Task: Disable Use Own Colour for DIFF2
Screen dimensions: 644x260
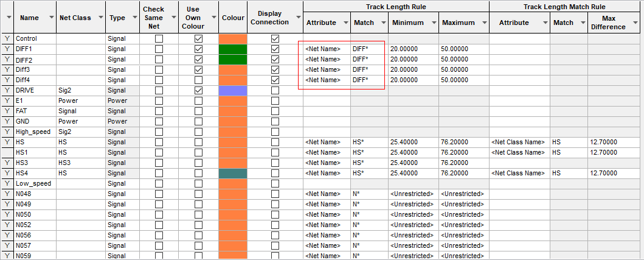Action: [198, 59]
